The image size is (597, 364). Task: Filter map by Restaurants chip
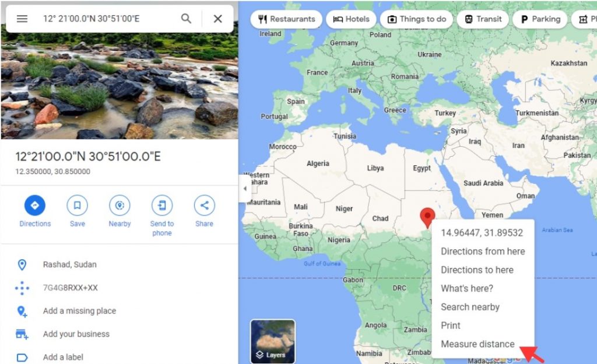click(286, 19)
